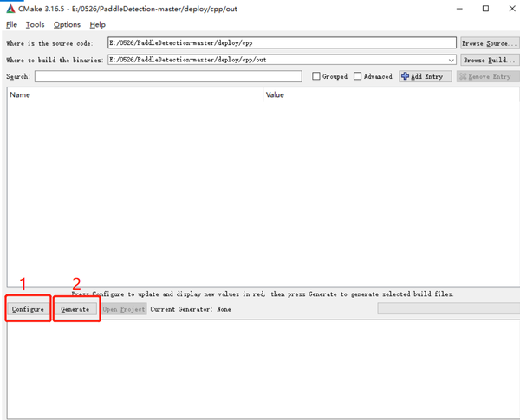Viewport: 520px width, 420px height.
Task: Click the Name column header
Action: (x=135, y=95)
